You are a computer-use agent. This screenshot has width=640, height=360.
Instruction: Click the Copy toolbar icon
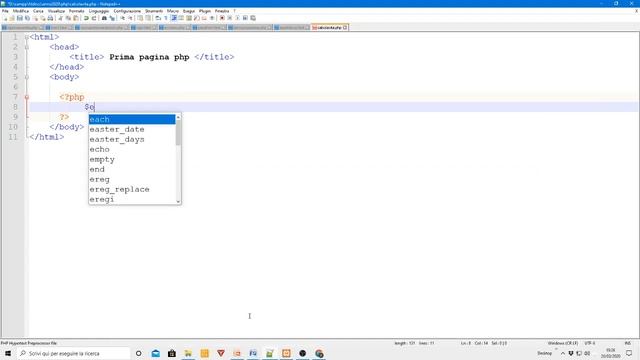[68, 18]
